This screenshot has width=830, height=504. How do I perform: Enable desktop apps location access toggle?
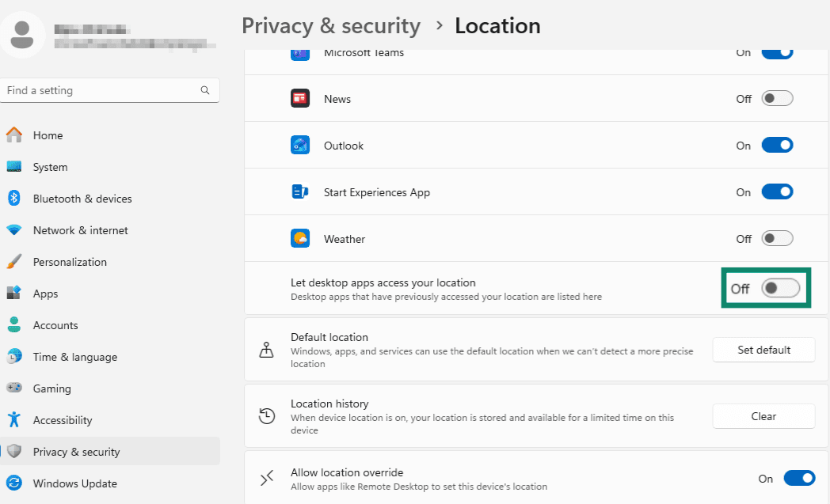coord(781,288)
